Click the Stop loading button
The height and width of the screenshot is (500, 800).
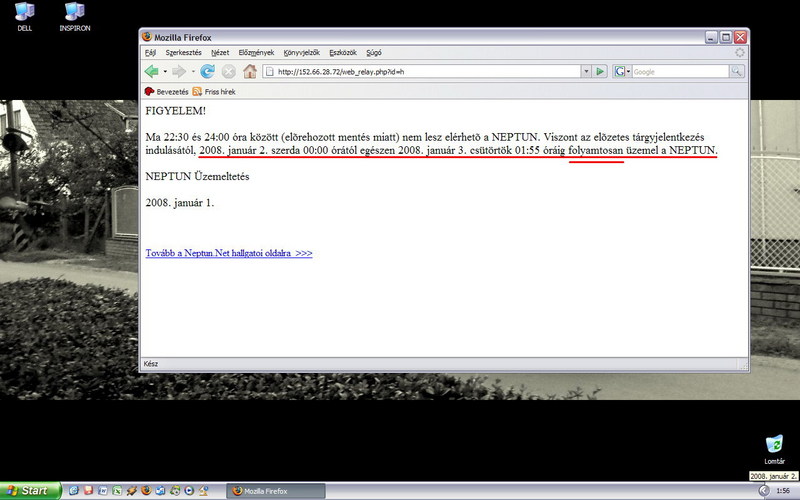(229, 72)
